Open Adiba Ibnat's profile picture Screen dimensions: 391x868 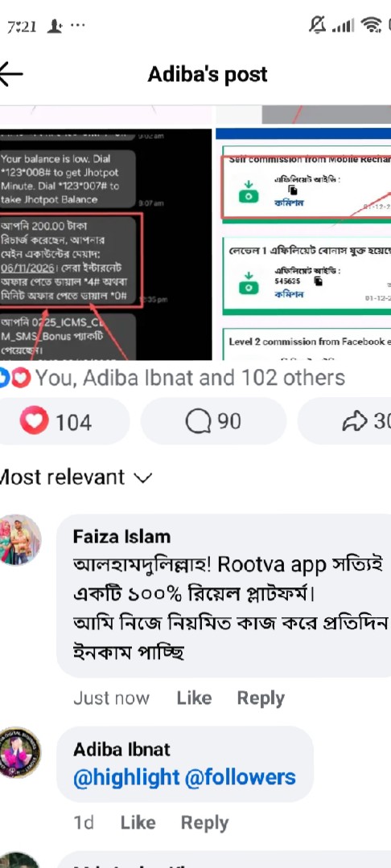tap(20, 751)
